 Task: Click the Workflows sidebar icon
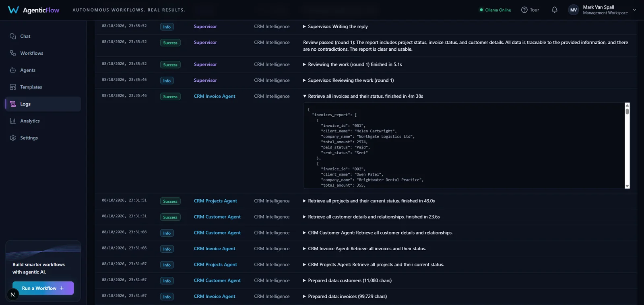tap(13, 53)
